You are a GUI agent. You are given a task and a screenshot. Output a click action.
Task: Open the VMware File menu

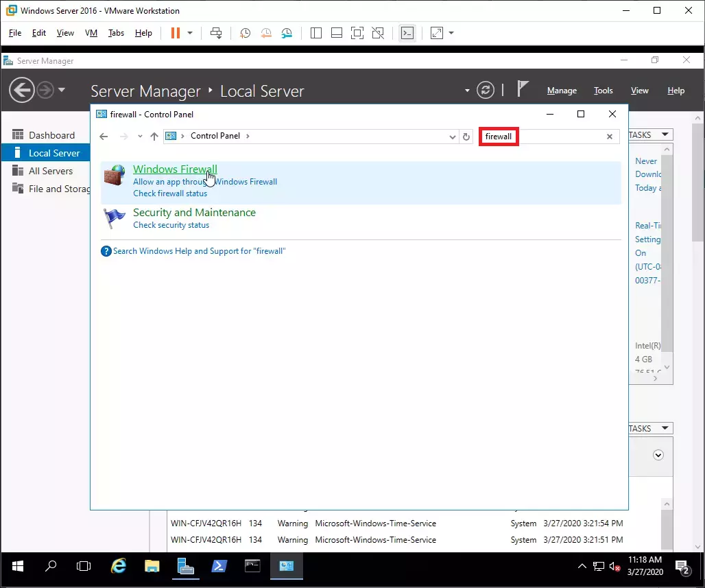[15, 33]
